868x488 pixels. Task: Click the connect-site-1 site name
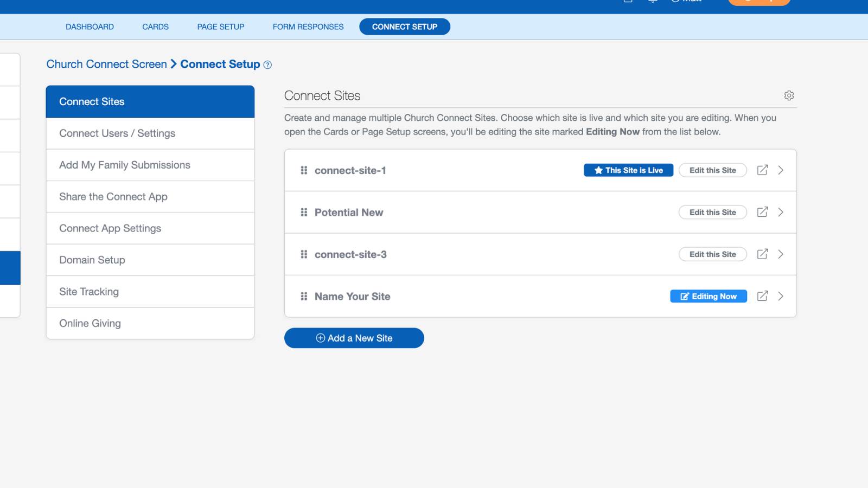[350, 170]
